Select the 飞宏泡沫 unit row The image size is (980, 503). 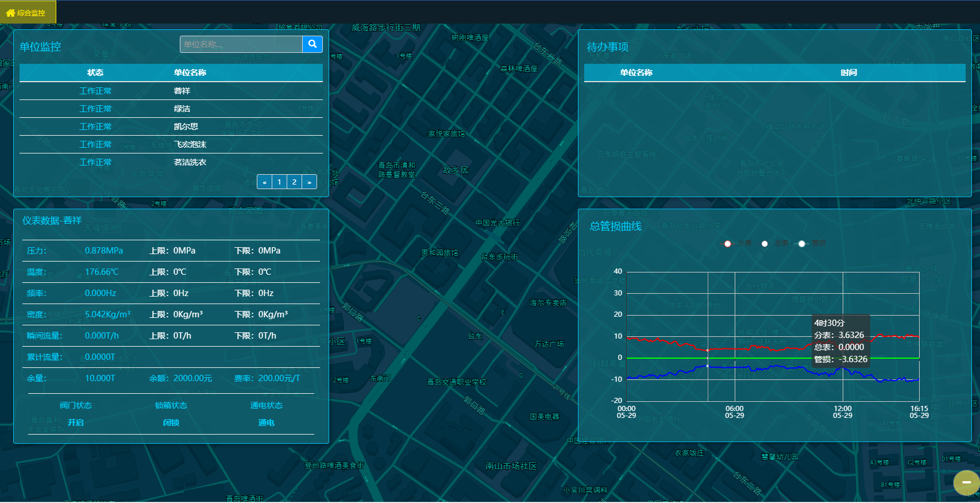click(x=190, y=144)
